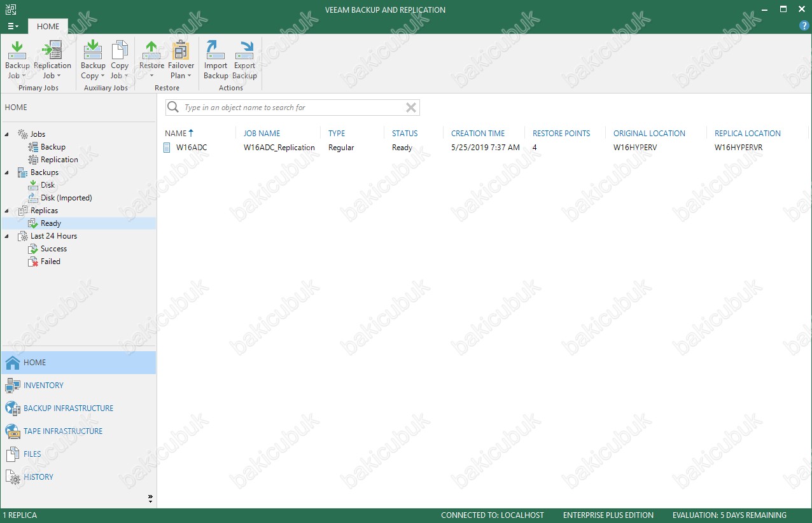Open the main application menu dropdown
Viewport: 812px width, 523px height.
point(13,27)
